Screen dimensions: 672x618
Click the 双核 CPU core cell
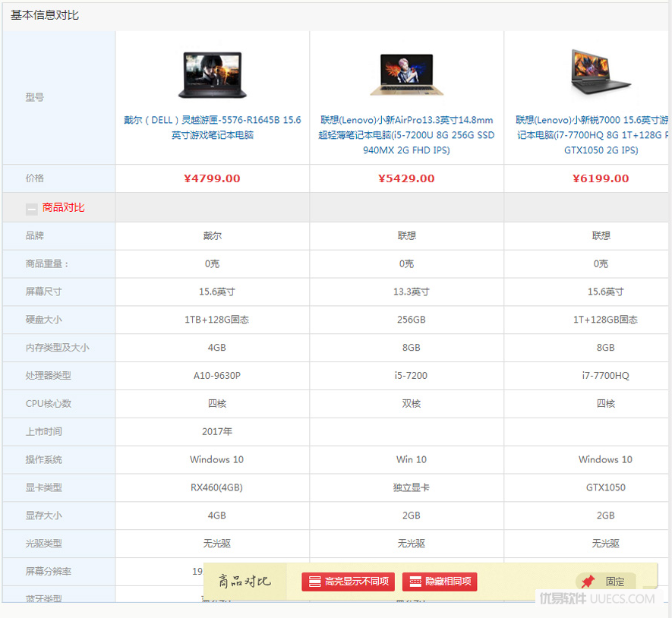(411, 404)
